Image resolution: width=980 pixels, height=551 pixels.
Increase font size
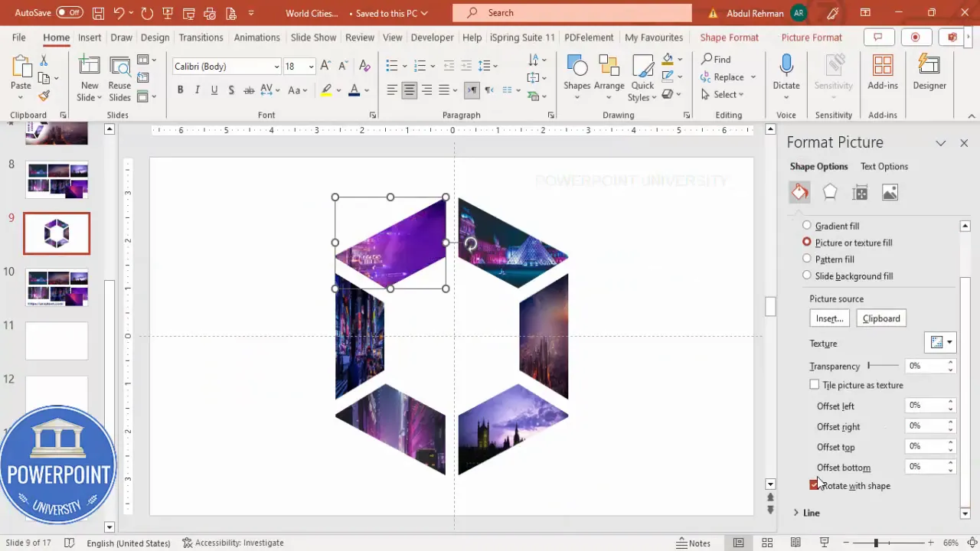(x=326, y=67)
